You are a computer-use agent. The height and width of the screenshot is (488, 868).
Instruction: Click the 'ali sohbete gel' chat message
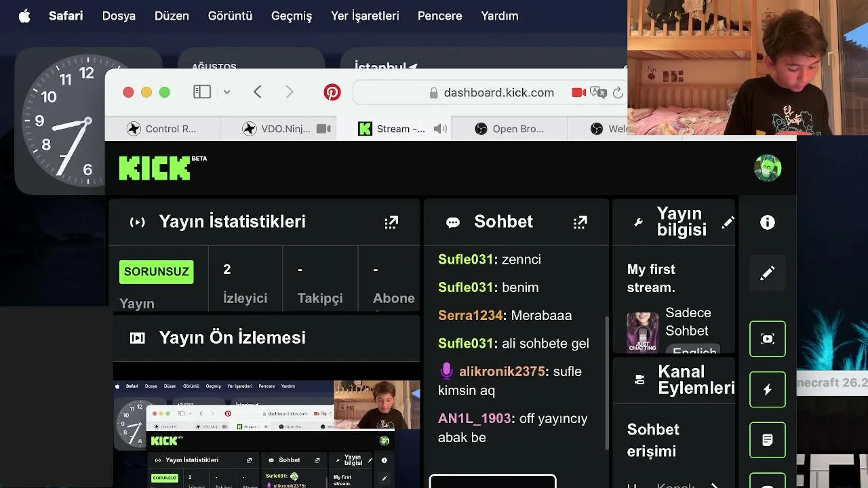(545, 344)
